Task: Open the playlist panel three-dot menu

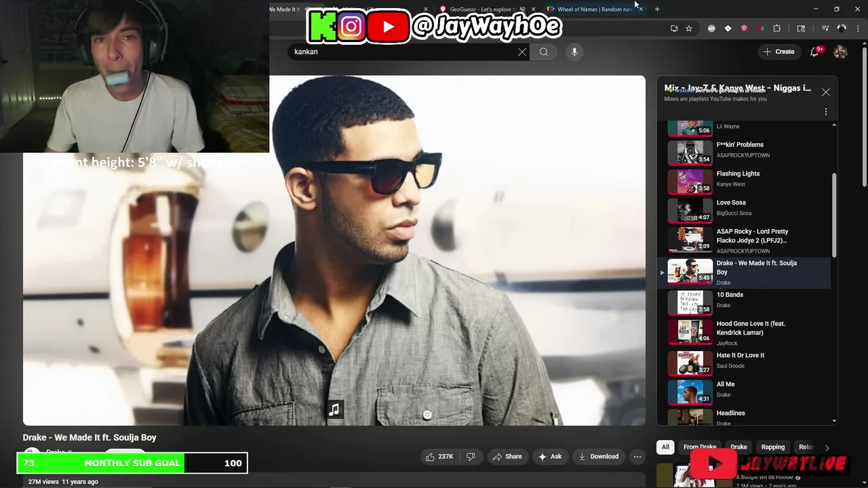Action: coord(825,111)
